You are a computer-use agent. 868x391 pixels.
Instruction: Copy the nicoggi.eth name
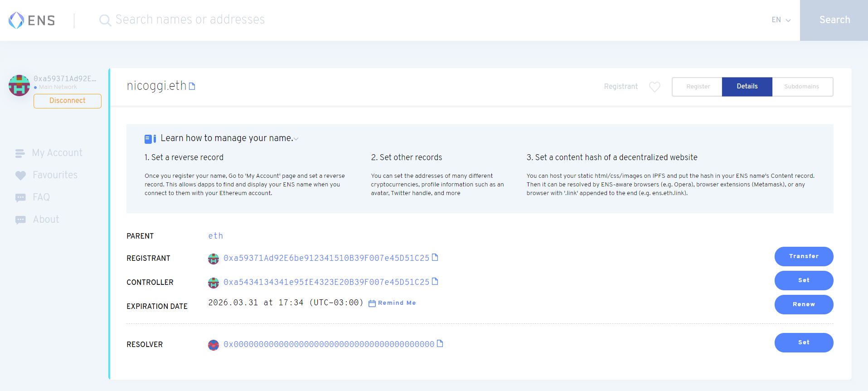[x=192, y=86]
